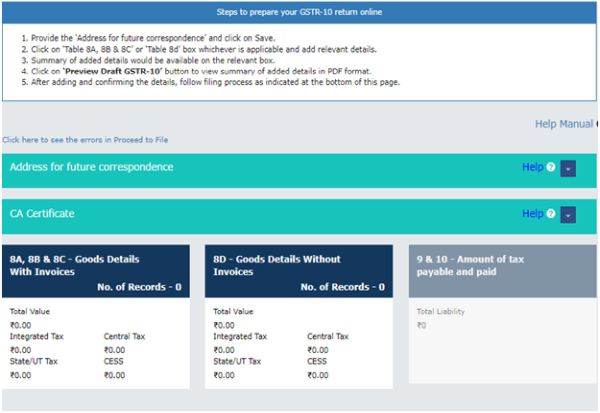
Task: Click No. of Records count in the 8A, 8B & 8C tile
Action: click(x=138, y=287)
